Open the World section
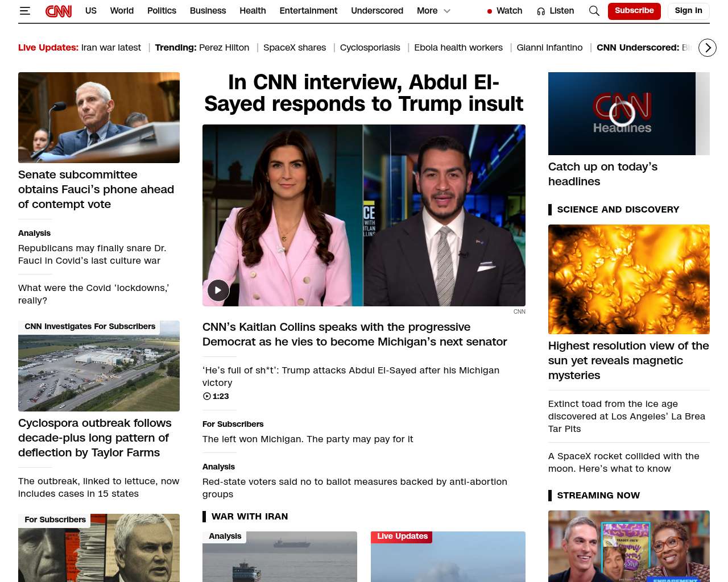728x582 pixels. pos(122,11)
